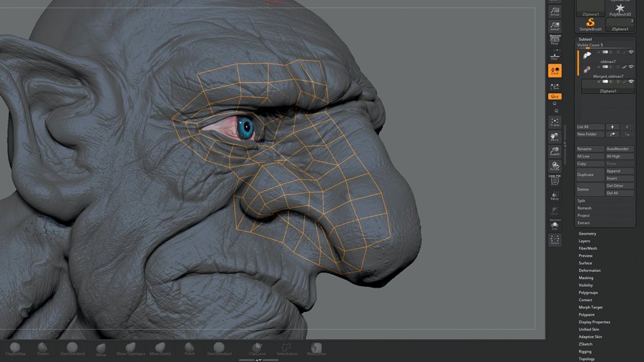Image resolution: width=644 pixels, height=362 pixels.
Task: Toggle polypaint brush icon on Merged_oldman7 row
Action: click(x=624, y=67)
